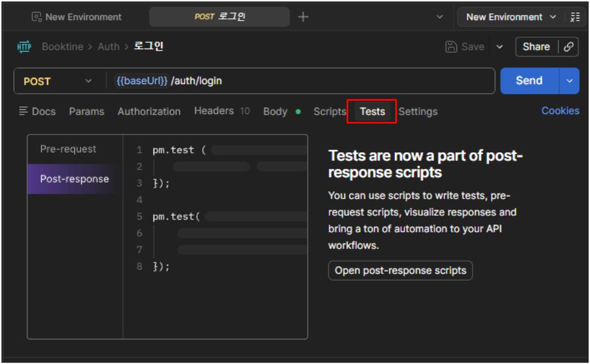Switch to Params tab
590x364 pixels.
coord(86,111)
